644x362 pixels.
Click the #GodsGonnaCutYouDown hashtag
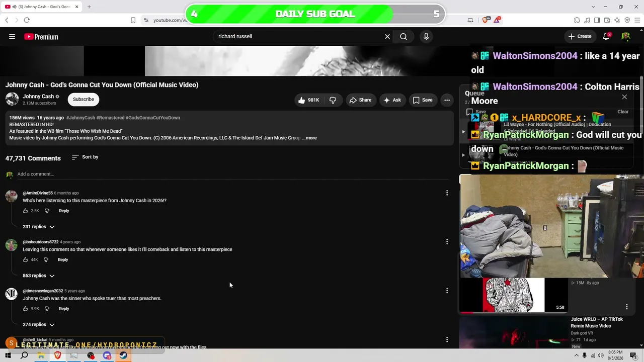pyautogui.click(x=153, y=118)
